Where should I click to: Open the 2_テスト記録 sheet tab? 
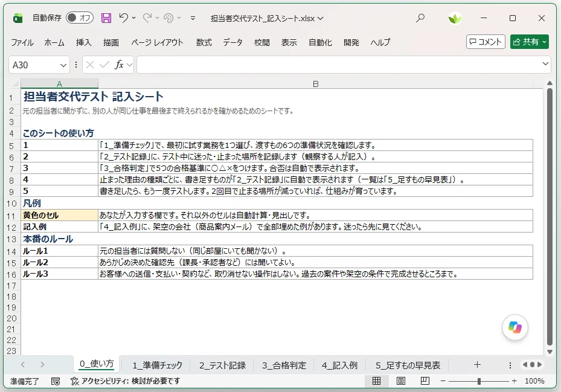click(x=222, y=365)
